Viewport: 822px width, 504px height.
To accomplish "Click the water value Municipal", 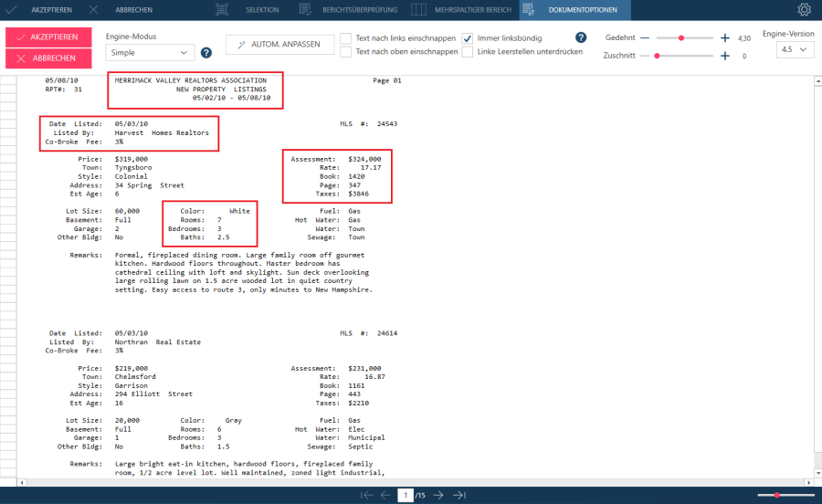I will click(x=366, y=437).
